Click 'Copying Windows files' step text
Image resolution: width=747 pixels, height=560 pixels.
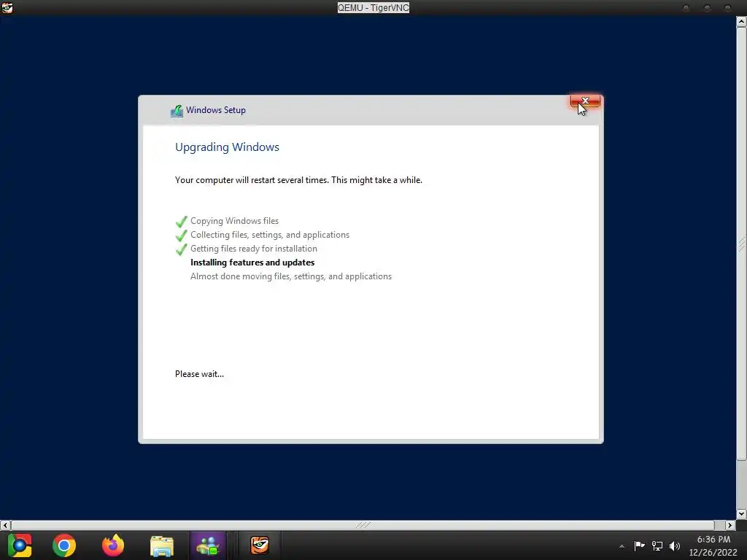pos(234,221)
